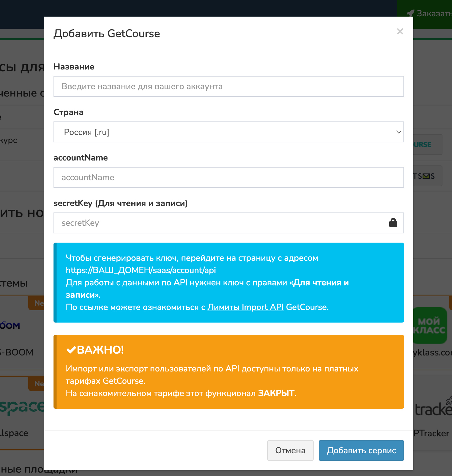Click the Добавить сервис button
The image size is (452, 476).
click(x=361, y=450)
